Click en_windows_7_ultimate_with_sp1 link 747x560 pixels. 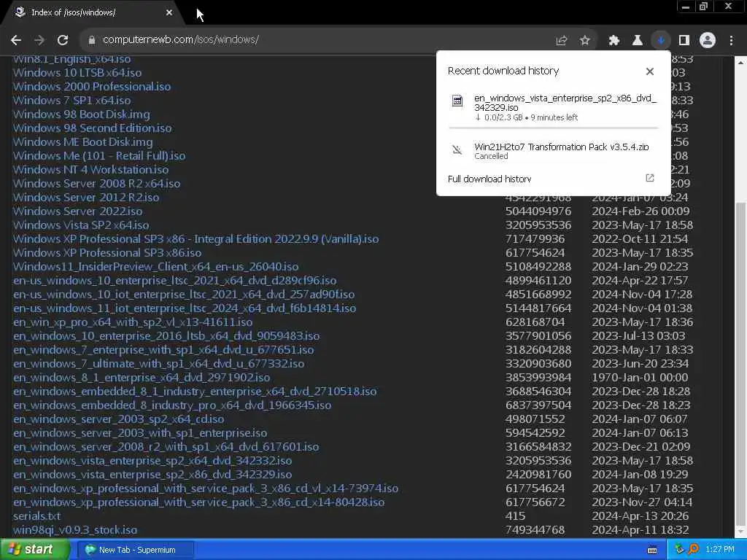[158, 363]
